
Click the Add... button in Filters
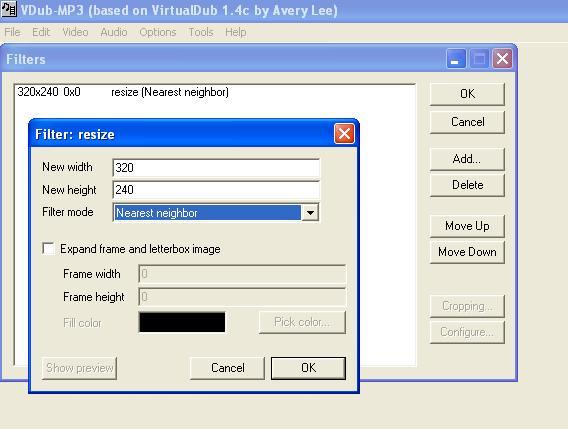coord(467,159)
